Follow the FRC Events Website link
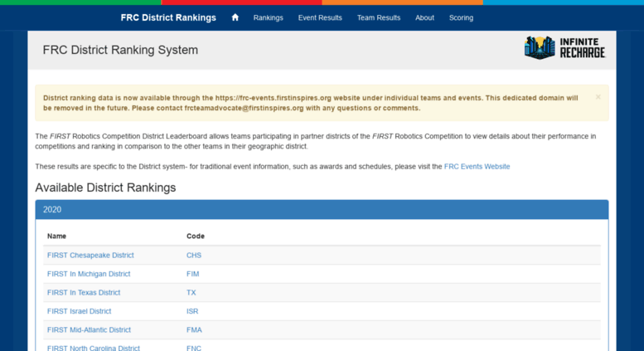Viewport: 644px width, 351px height. pyautogui.click(x=477, y=167)
